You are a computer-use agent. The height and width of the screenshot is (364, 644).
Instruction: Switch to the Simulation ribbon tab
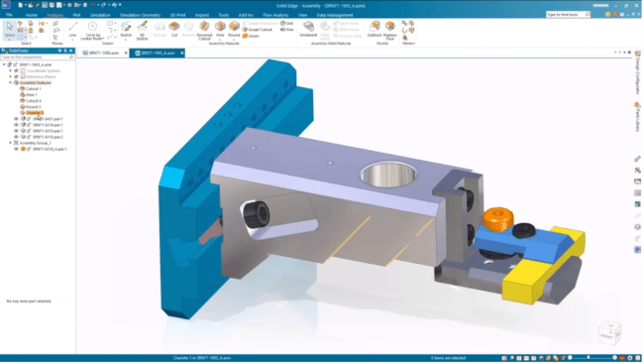(100, 15)
